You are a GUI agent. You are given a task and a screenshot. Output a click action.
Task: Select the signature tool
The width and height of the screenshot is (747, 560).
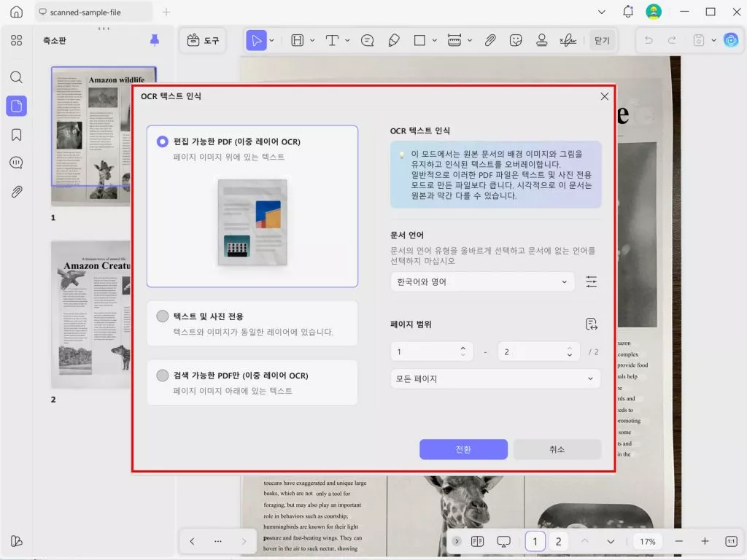[x=568, y=41]
